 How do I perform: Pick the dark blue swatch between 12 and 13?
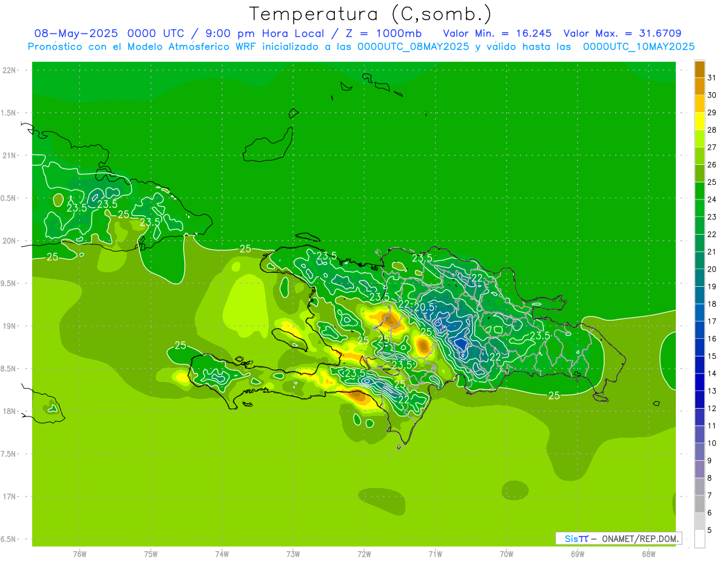point(699,400)
